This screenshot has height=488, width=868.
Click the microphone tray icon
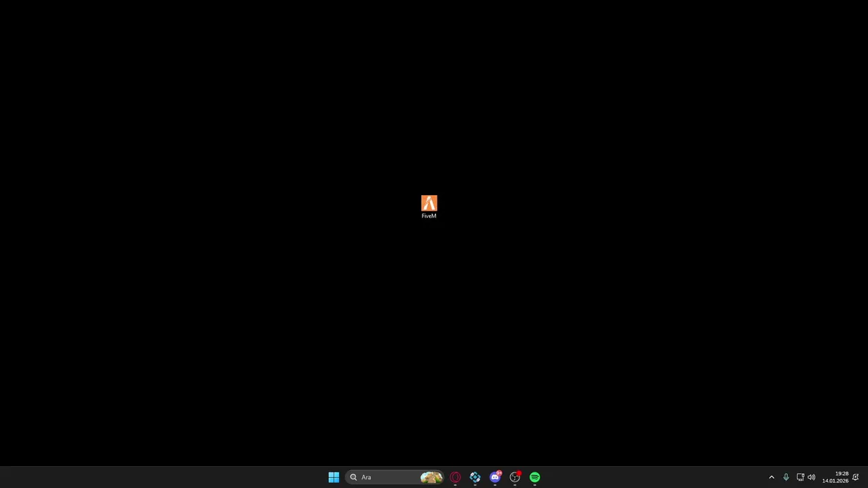(786, 477)
